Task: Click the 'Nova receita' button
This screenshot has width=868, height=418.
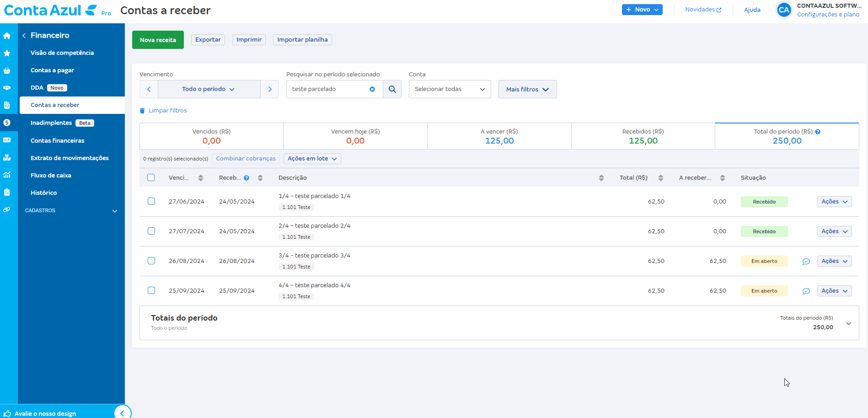Action: coord(158,40)
